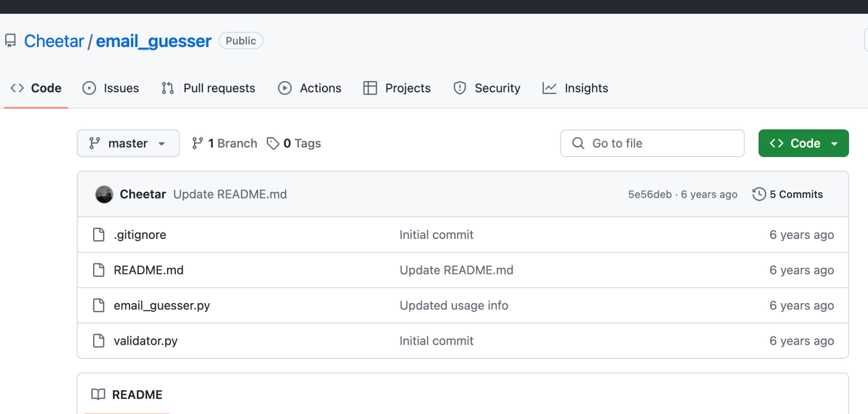Click the .gitignore file icon
Image resolution: width=868 pixels, height=414 pixels.
tap(99, 235)
